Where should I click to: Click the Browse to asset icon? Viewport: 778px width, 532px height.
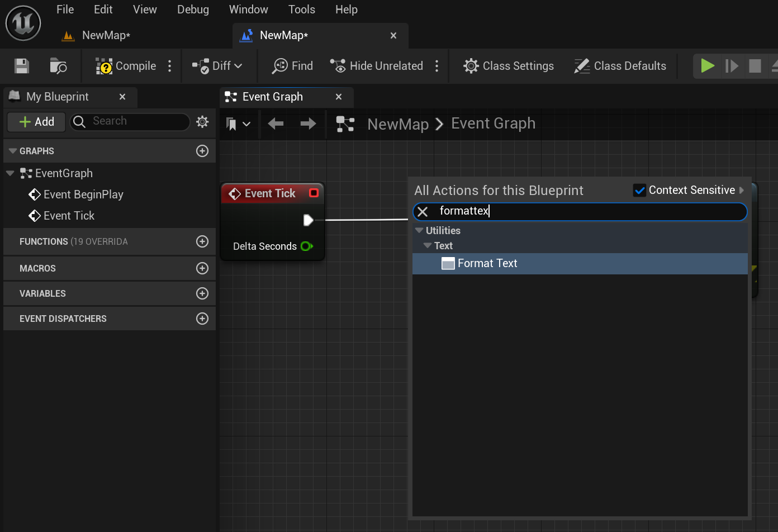58,66
